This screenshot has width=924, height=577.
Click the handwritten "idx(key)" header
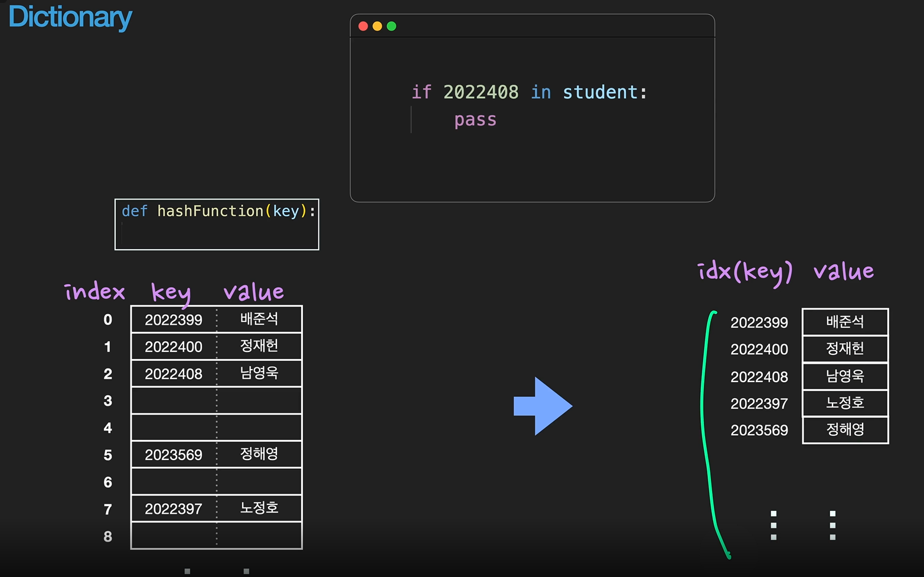pyautogui.click(x=745, y=273)
